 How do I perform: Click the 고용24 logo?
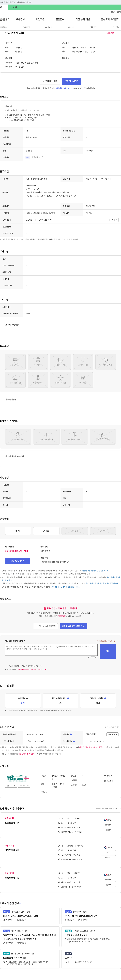pyautogui.click(x=5, y=19)
